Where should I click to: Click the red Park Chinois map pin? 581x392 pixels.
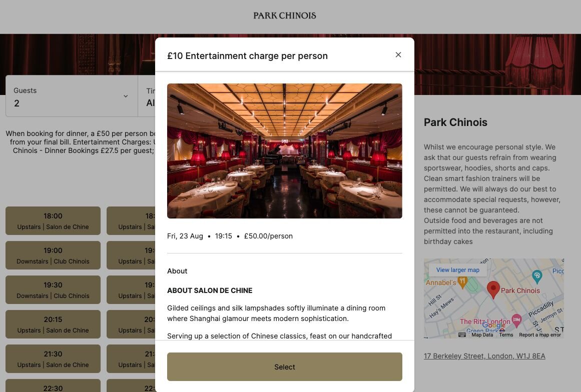[493, 289]
